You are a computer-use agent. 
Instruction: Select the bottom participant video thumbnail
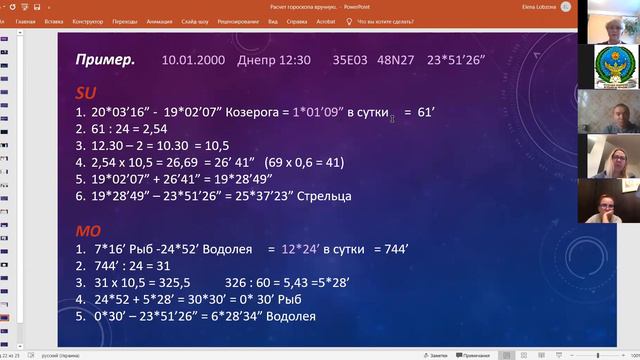click(x=609, y=201)
